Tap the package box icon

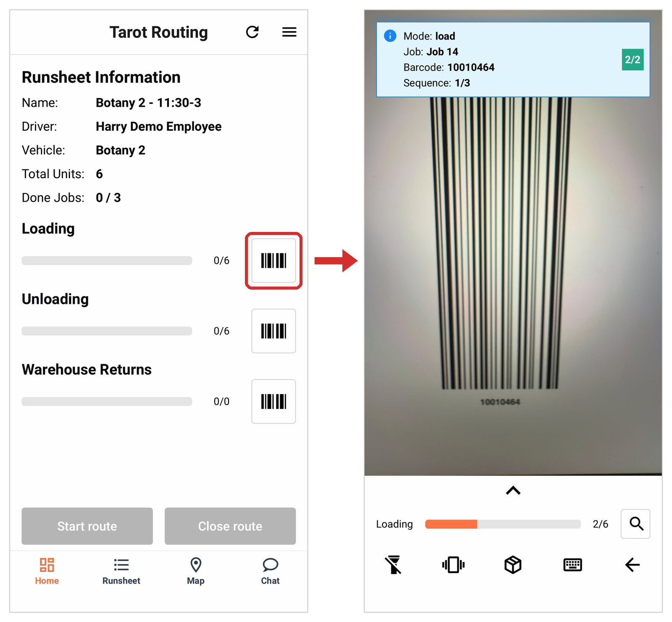[513, 565]
